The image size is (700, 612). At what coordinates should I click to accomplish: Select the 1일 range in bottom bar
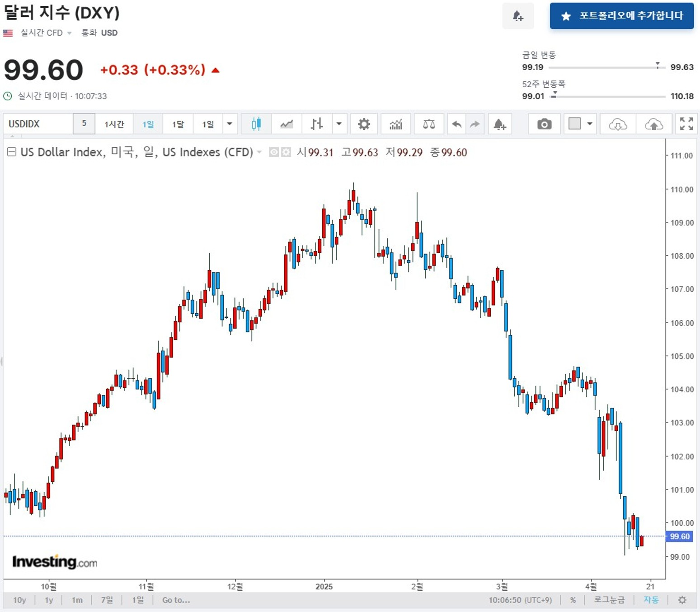138,600
